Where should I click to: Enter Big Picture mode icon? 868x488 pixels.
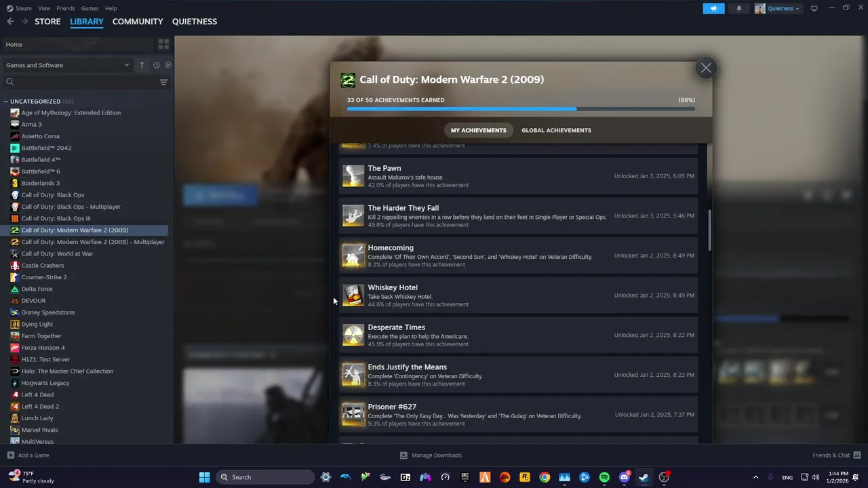pyautogui.click(x=814, y=8)
